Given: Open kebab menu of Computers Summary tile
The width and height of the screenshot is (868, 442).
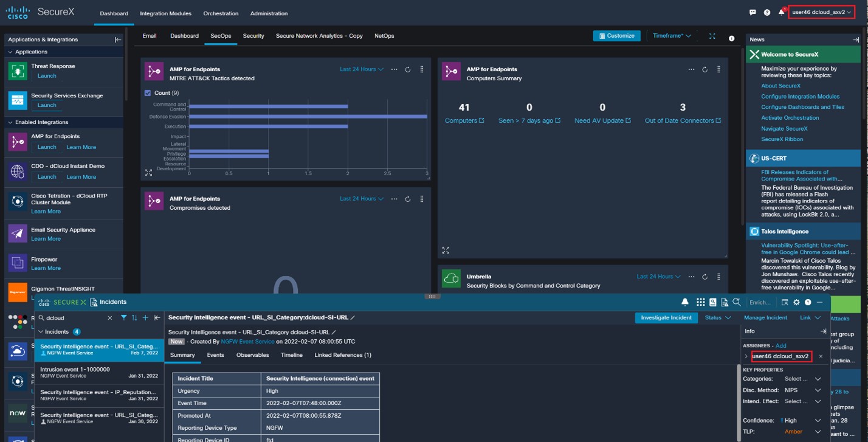Looking at the screenshot, I should [x=718, y=70].
